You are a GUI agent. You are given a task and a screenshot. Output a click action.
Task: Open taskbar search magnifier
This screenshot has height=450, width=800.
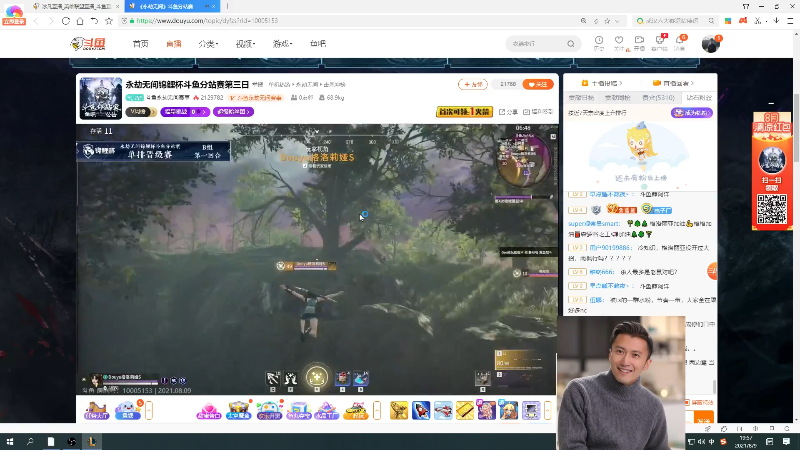[30, 442]
